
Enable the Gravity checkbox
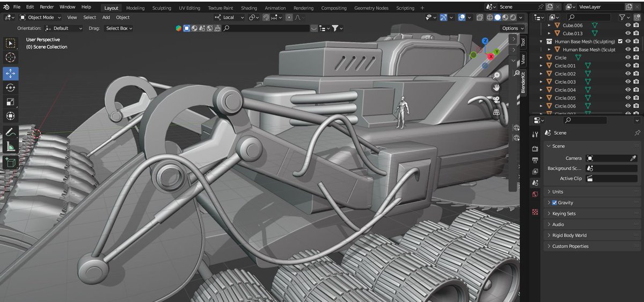coord(554,203)
